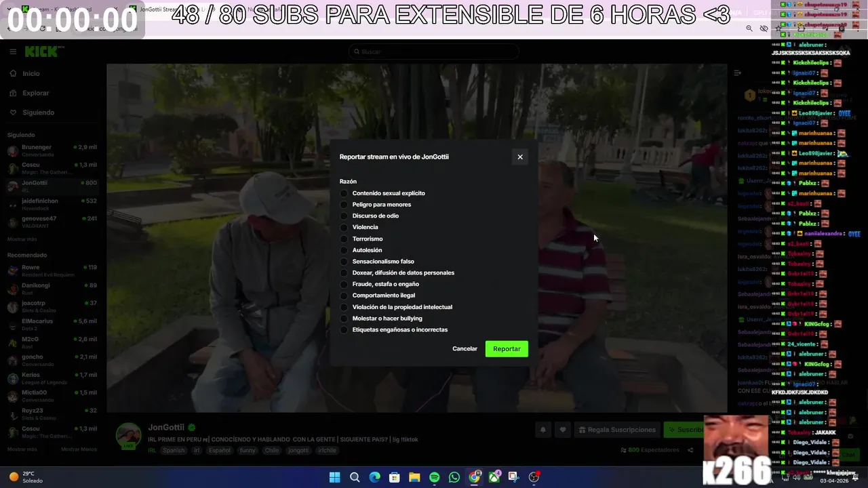Open goncho's recommended channel
This screenshot has width=868, height=488.
(53, 361)
